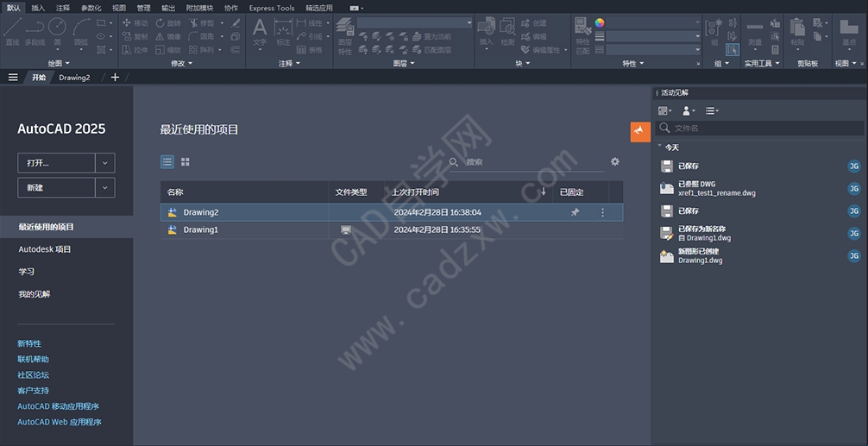868x446 pixels.
Task: Open Layer Properties (图层特性)
Action: point(345,36)
